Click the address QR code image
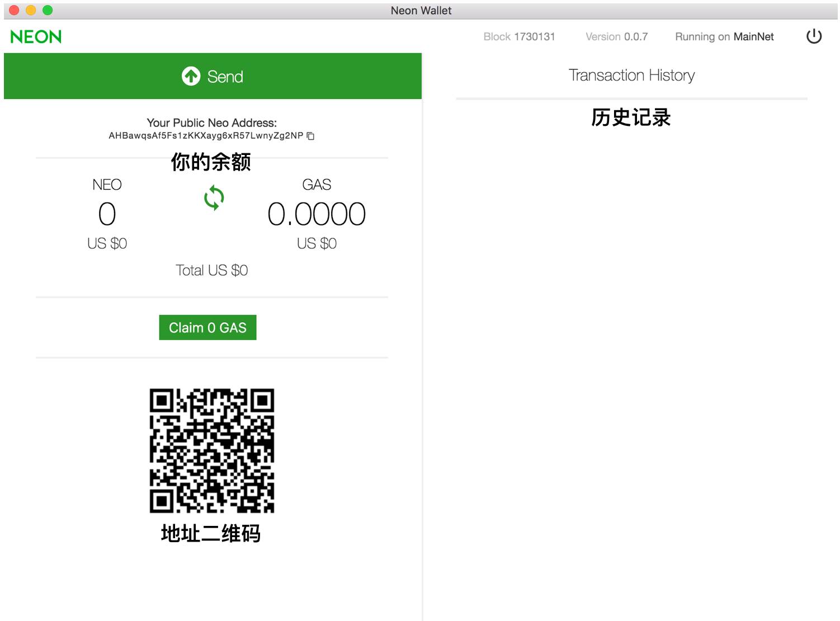This screenshot has height=621, width=840. (x=212, y=451)
